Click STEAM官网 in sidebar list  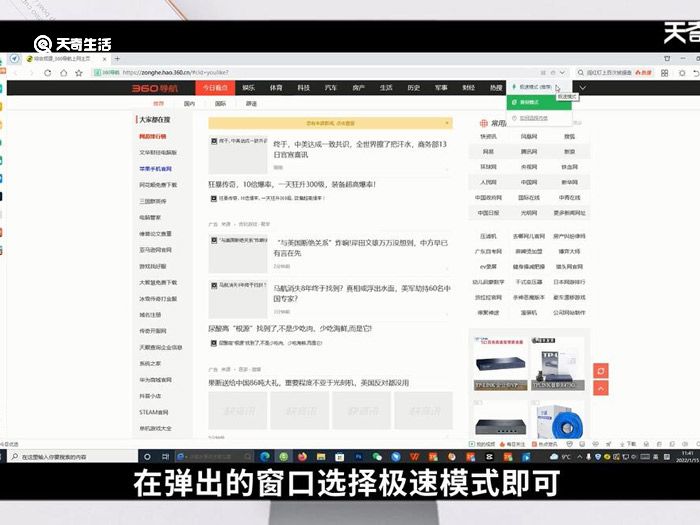click(154, 412)
